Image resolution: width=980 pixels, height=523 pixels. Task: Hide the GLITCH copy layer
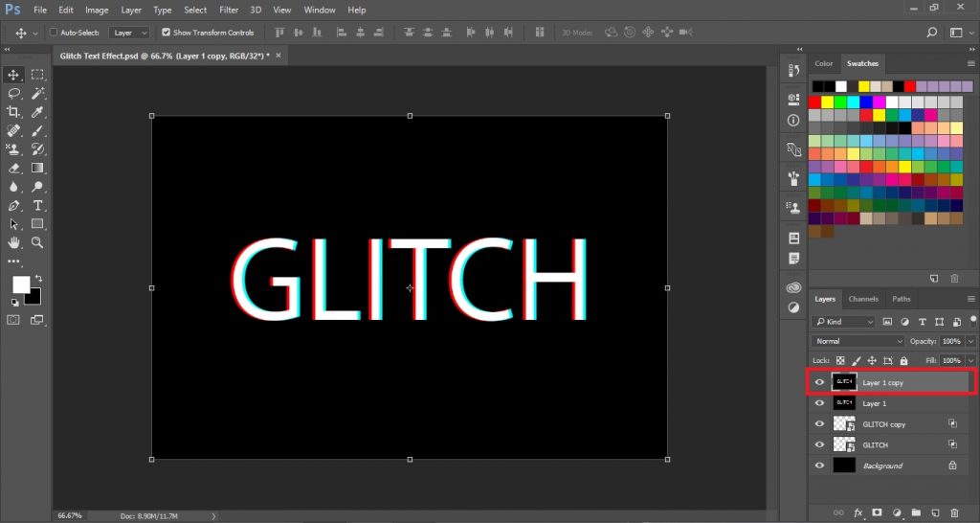(x=819, y=424)
